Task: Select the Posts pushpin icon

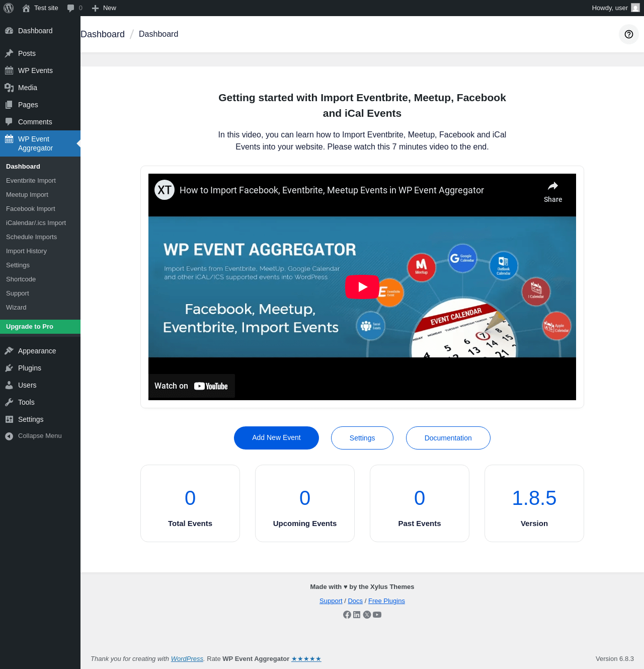Action: coord(9,53)
